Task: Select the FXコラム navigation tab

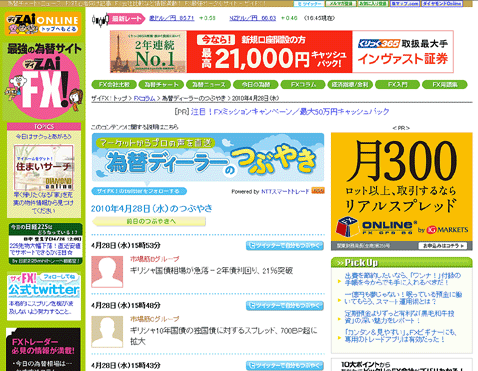Action: pos(303,85)
